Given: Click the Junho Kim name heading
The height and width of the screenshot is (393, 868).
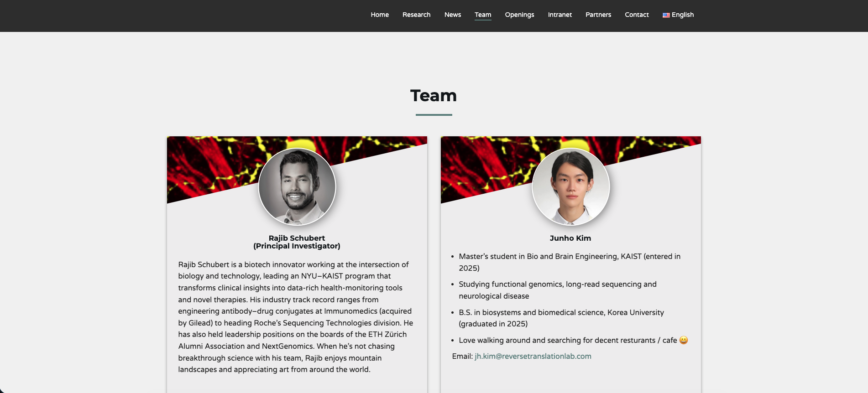Looking at the screenshot, I should tap(570, 238).
